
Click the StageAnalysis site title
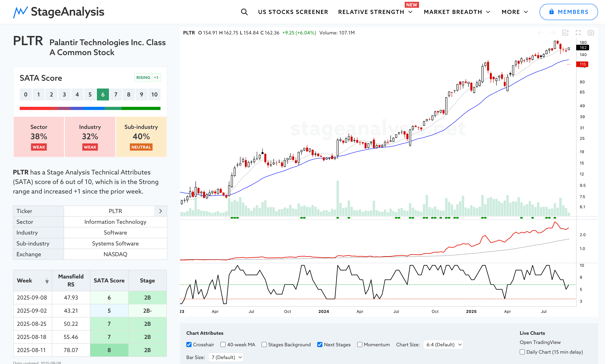tap(68, 12)
